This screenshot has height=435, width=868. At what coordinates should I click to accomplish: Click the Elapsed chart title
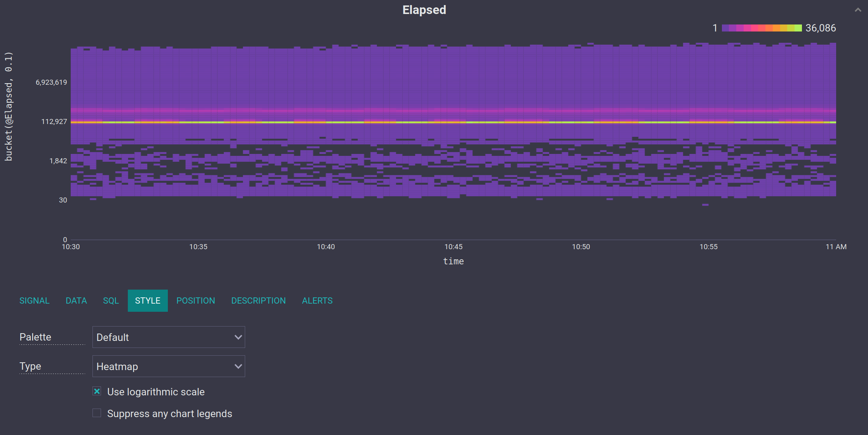point(424,10)
